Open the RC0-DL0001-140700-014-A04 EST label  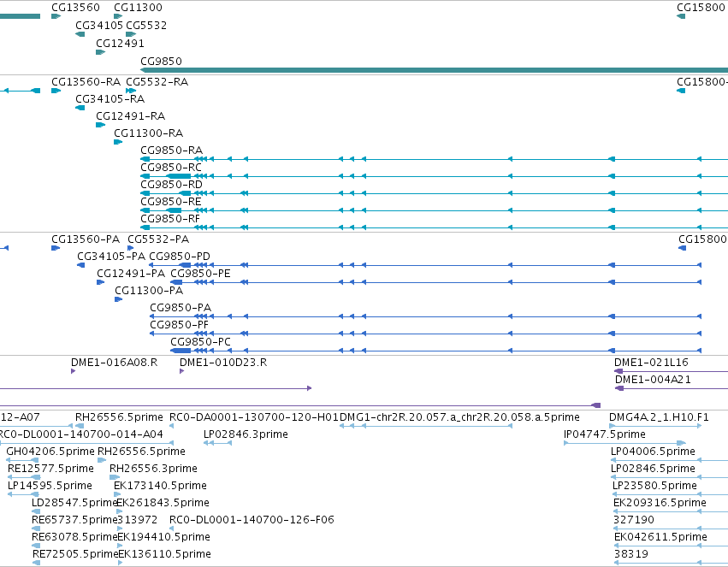click(81, 434)
